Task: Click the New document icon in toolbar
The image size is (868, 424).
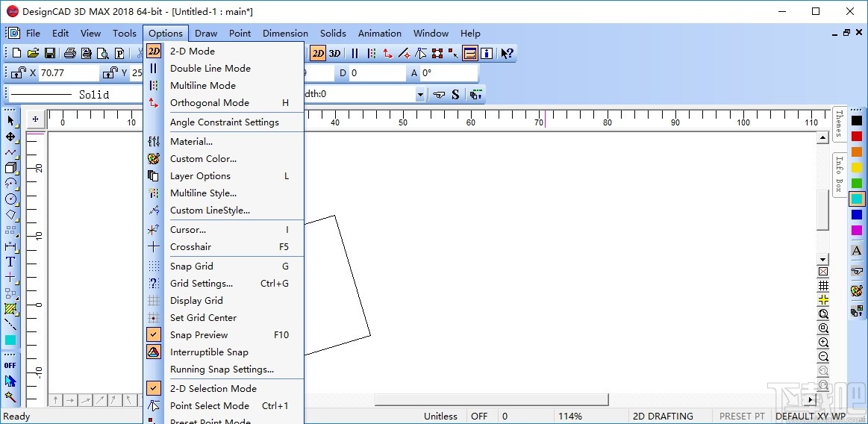Action: (16, 53)
